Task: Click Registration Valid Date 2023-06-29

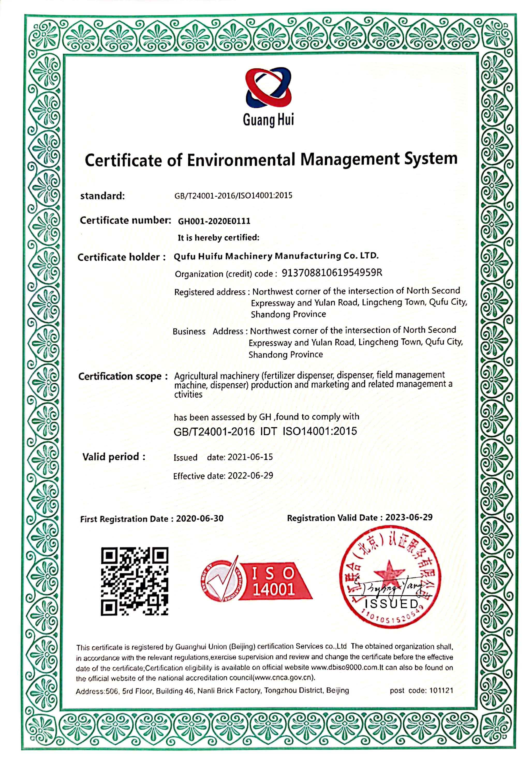Action: (x=409, y=517)
